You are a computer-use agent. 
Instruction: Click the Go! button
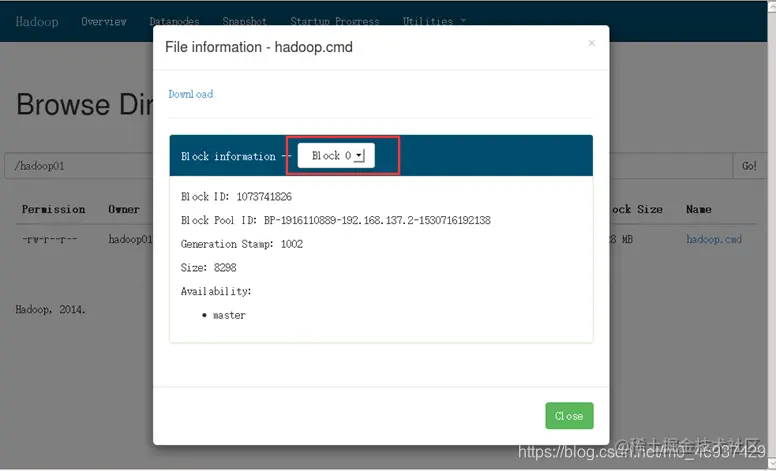749,166
